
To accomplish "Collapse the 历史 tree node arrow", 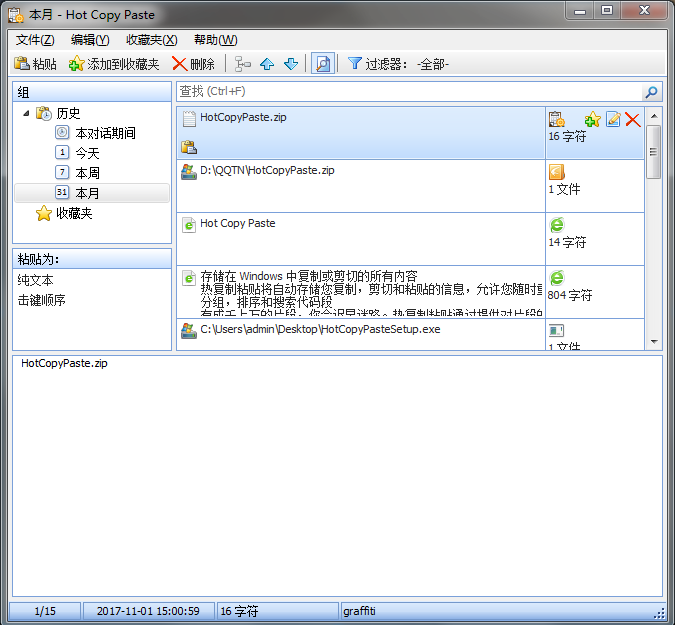I will [26, 113].
